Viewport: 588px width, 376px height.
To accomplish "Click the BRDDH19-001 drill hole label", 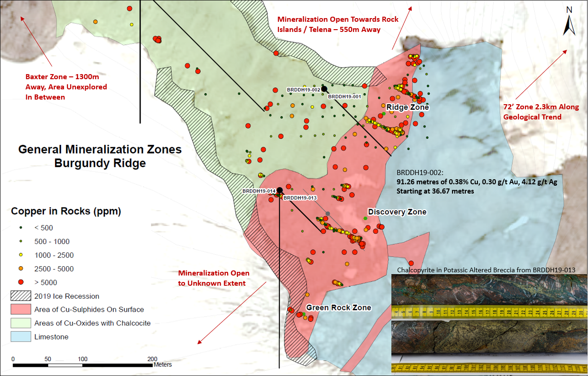I will (x=344, y=96).
